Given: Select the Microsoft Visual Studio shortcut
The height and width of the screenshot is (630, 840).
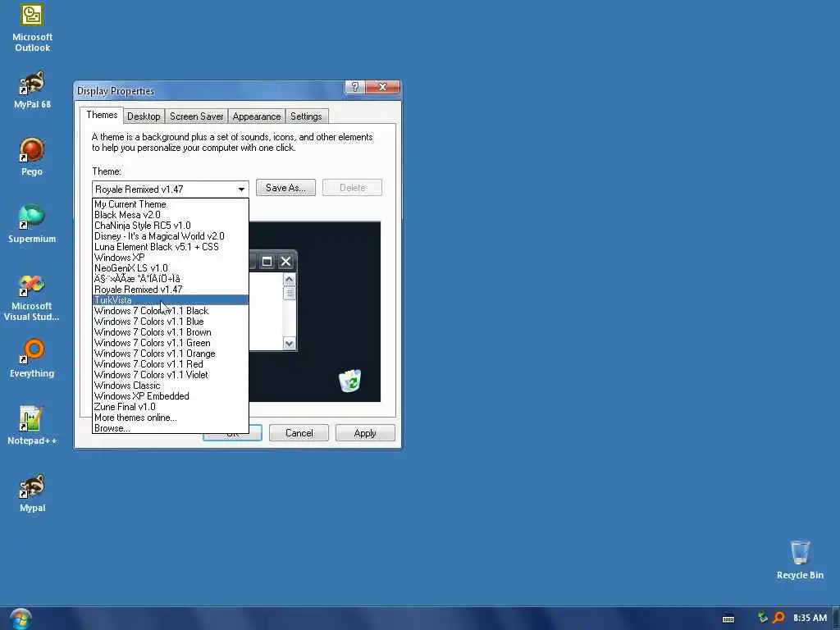Looking at the screenshot, I should (x=32, y=298).
